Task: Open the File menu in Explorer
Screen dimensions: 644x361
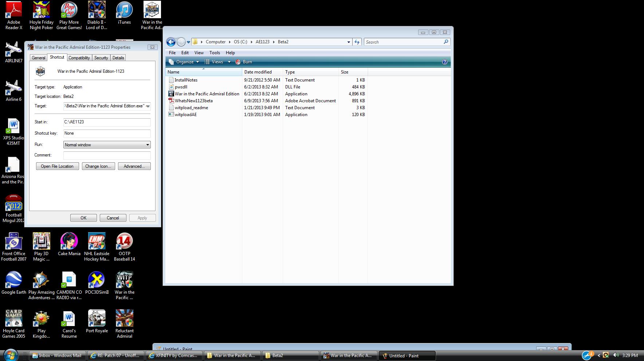Action: 172,53
